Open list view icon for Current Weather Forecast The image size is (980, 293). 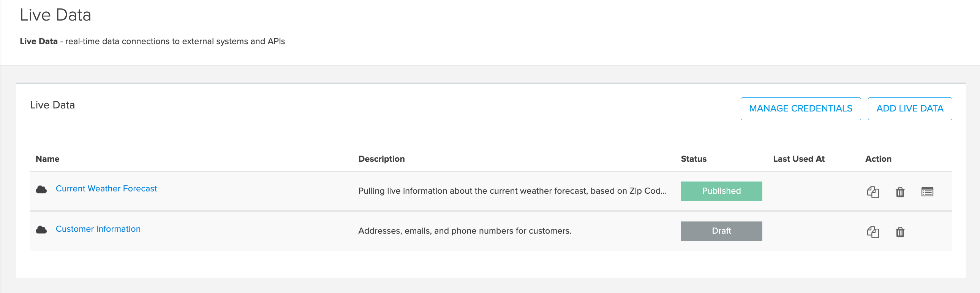click(927, 192)
